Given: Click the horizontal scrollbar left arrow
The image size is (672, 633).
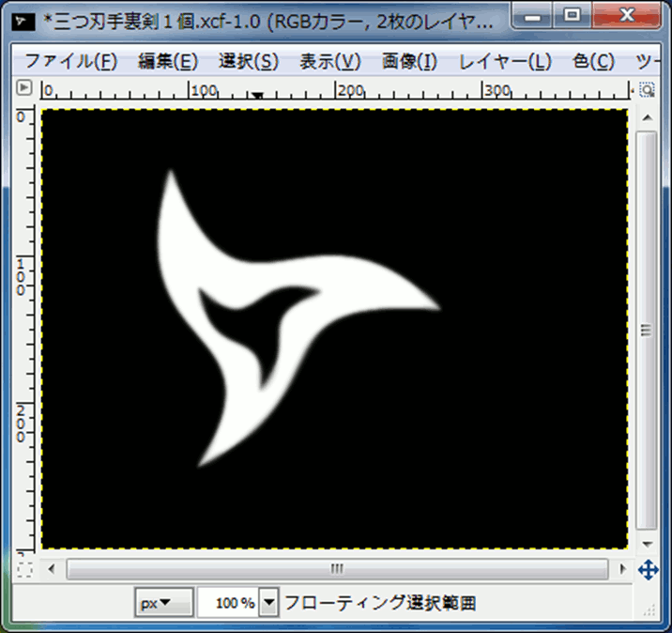Looking at the screenshot, I should click(x=53, y=569).
